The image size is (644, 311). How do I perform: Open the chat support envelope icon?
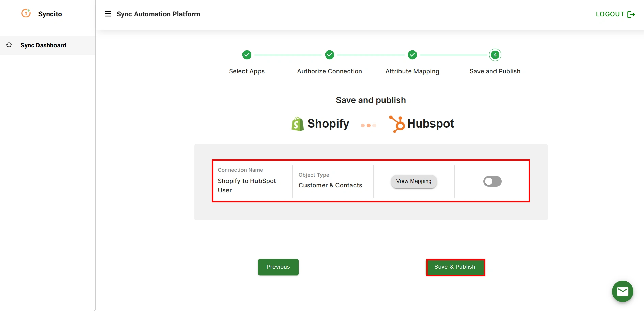coord(622,291)
